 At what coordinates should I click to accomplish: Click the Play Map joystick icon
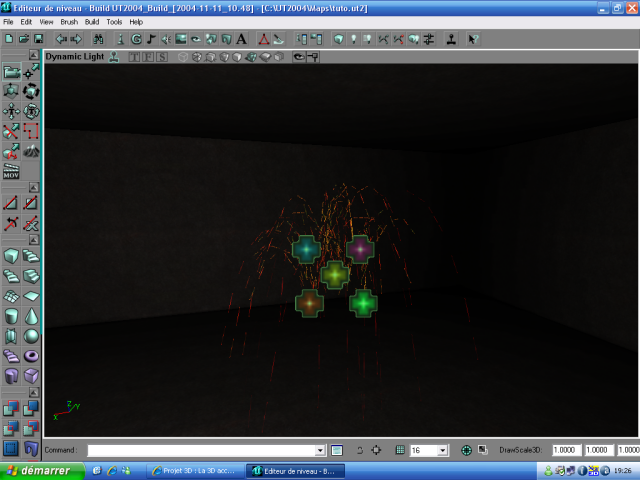tap(451, 39)
